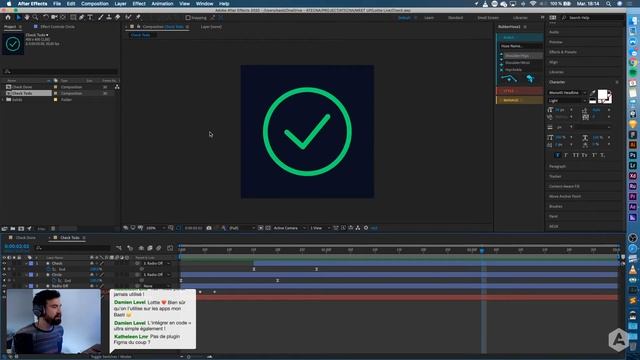The height and width of the screenshot is (360, 640).
Task: Select the Rotation tool
Action: (46, 18)
